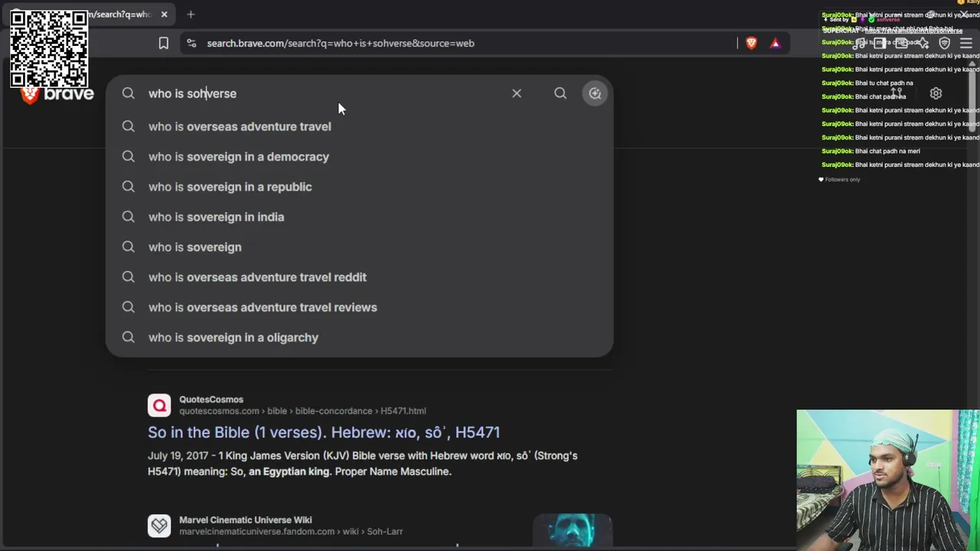The height and width of the screenshot is (551, 980).
Task: Click the Brave Shields lion icon
Action: 751,44
